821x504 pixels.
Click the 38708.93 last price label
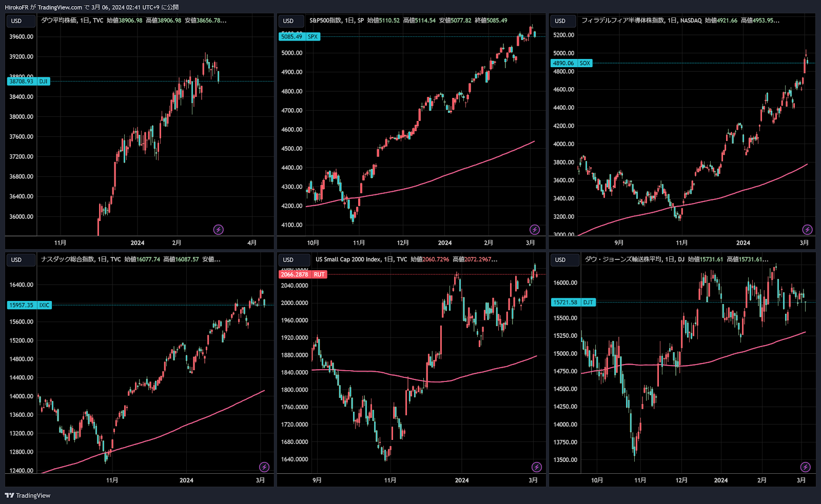pos(22,82)
